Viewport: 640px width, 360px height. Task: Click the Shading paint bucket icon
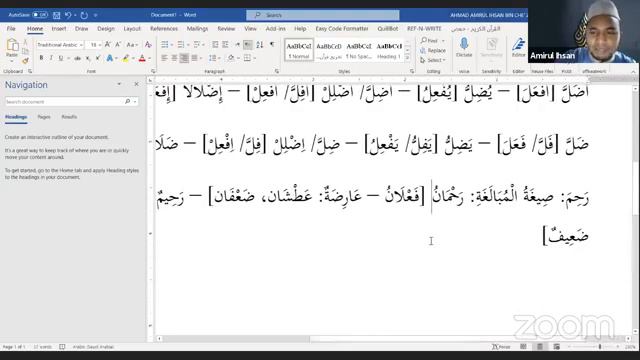(231, 58)
